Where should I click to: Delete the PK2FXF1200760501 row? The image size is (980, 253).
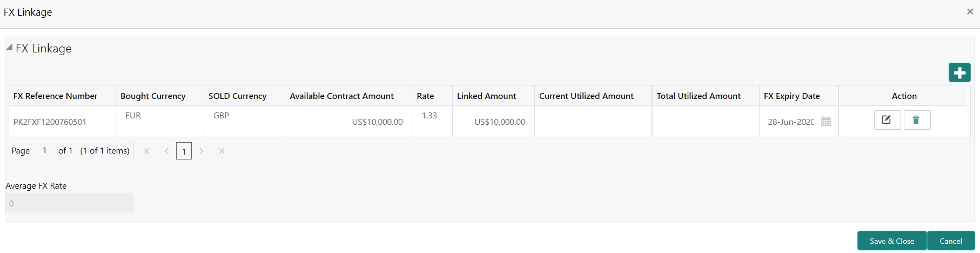(917, 120)
